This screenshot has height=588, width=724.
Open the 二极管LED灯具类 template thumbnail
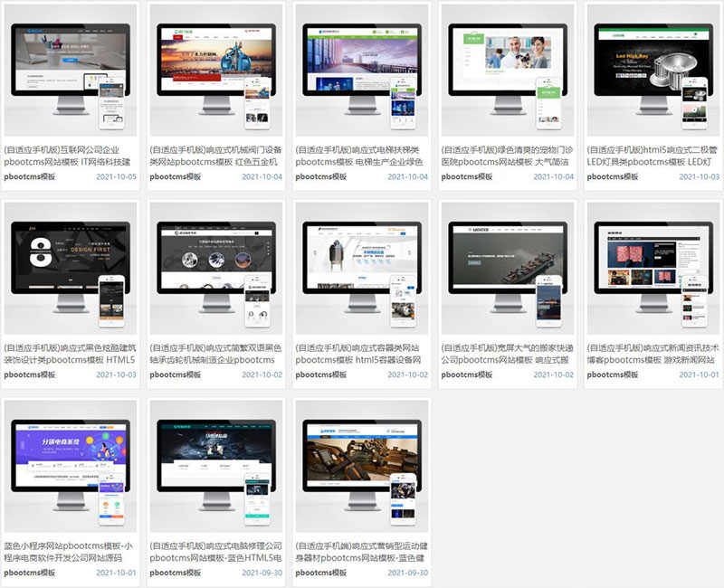653,71
